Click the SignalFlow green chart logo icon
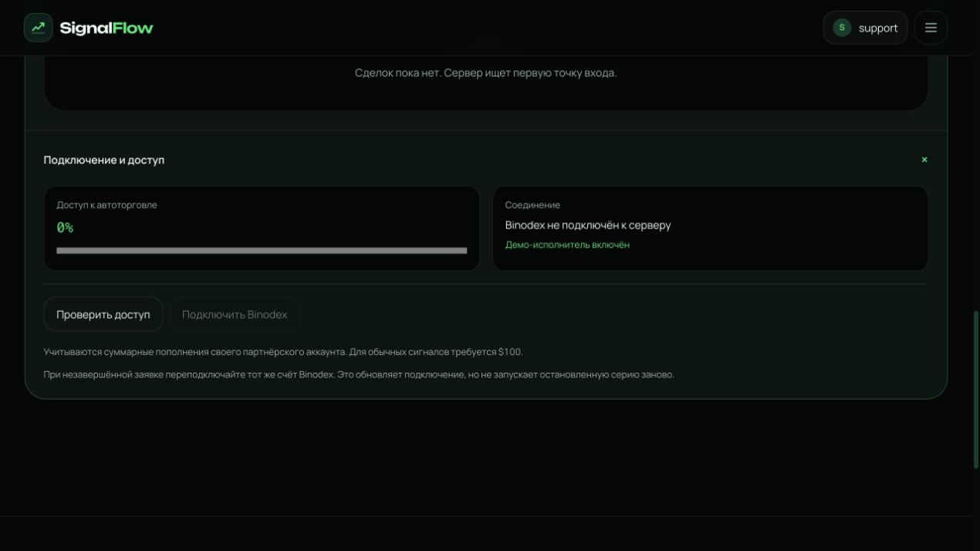Screen dimensions: 980x551 (38, 28)
